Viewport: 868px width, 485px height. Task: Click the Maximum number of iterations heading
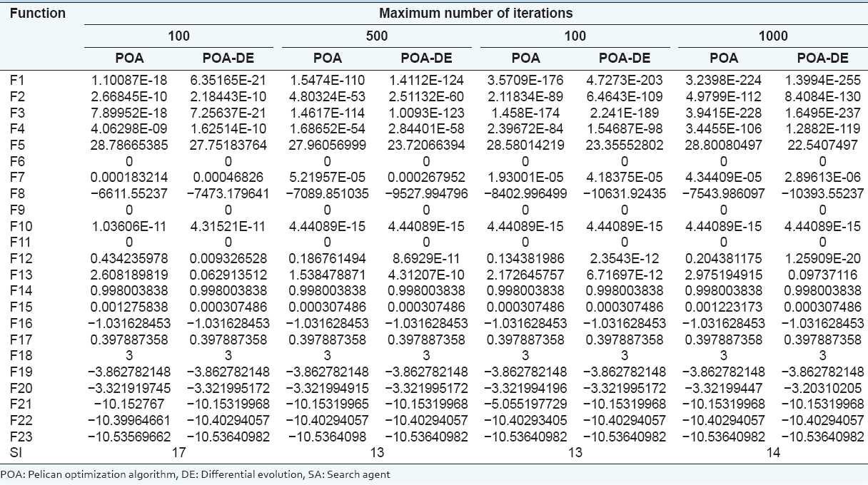click(475, 14)
